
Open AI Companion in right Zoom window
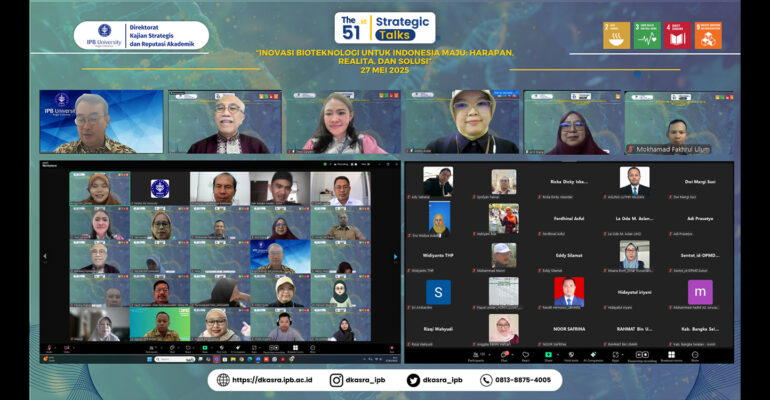pos(593,357)
